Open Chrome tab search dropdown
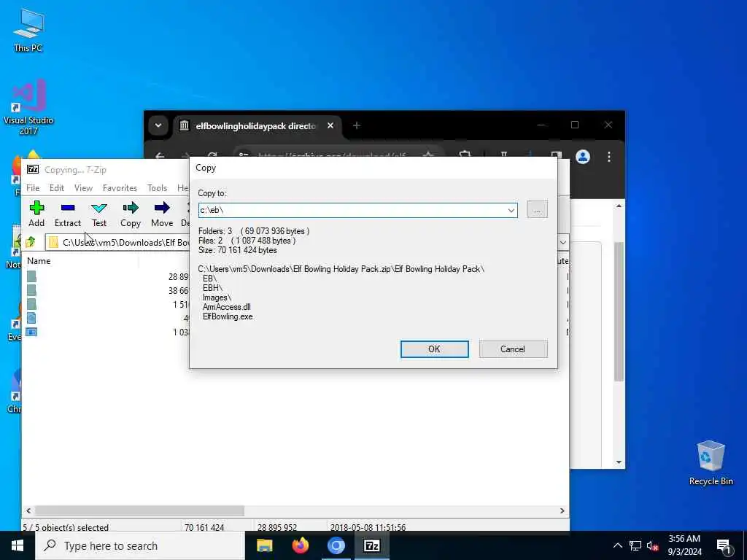This screenshot has height=560, width=747. [x=158, y=125]
